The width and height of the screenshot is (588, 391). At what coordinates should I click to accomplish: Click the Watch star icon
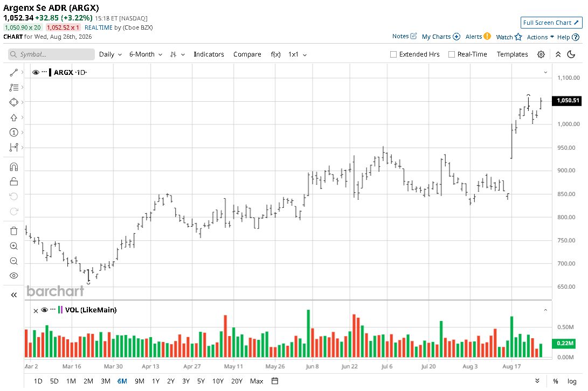click(518, 37)
